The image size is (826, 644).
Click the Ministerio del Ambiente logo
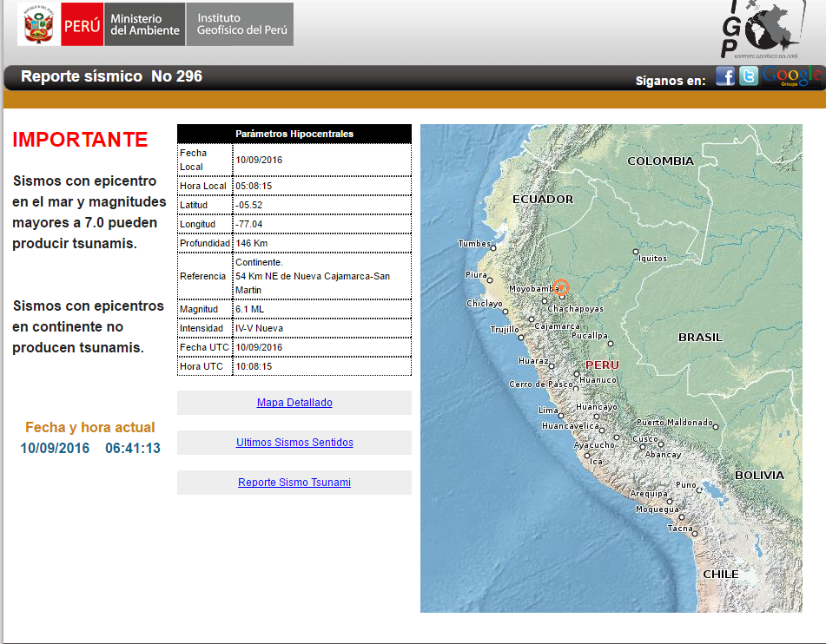click(145, 24)
